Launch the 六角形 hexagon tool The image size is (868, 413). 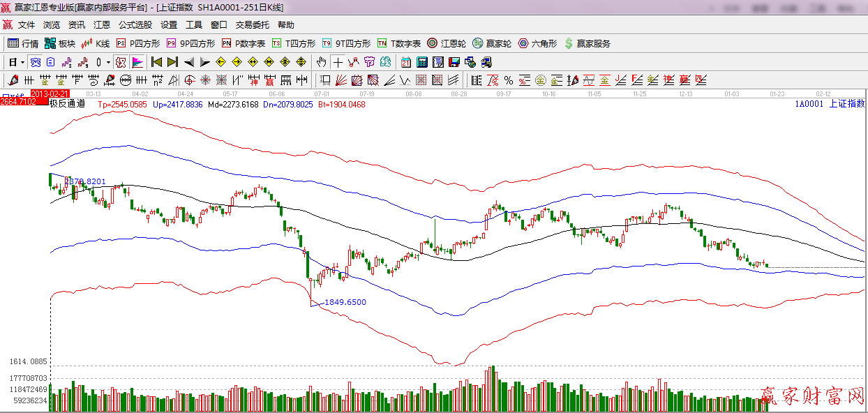[537, 43]
